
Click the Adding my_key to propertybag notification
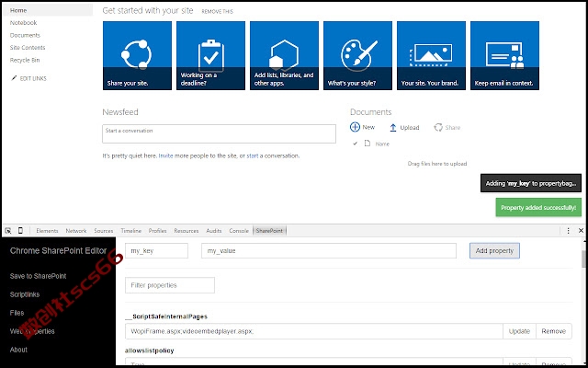[531, 183]
